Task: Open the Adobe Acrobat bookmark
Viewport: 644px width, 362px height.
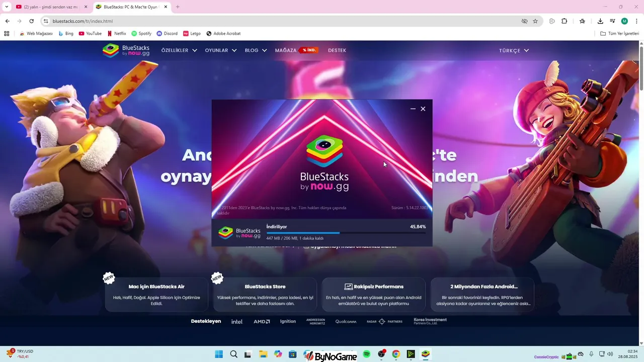Action: 223,34
